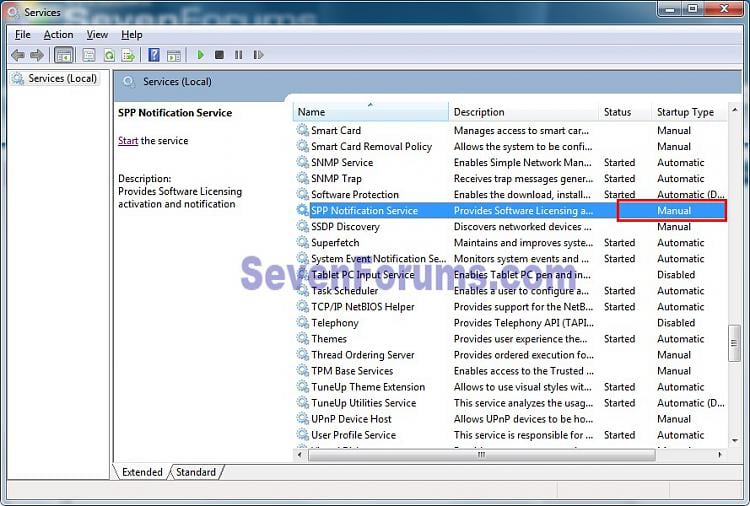This screenshot has height=506, width=750.
Task: Select the System Event Notification Service row
Action: tap(510, 259)
